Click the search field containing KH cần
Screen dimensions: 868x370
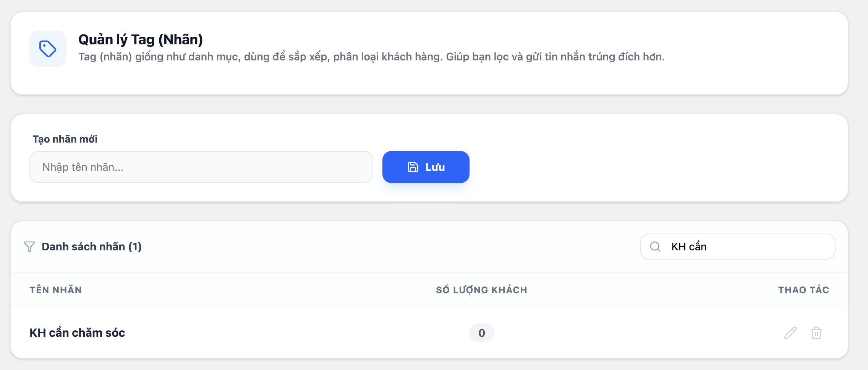(738, 247)
